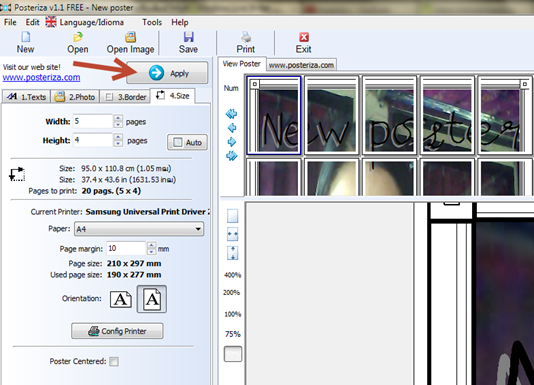Set zoom to 75%
534x385 pixels.
pos(233,334)
